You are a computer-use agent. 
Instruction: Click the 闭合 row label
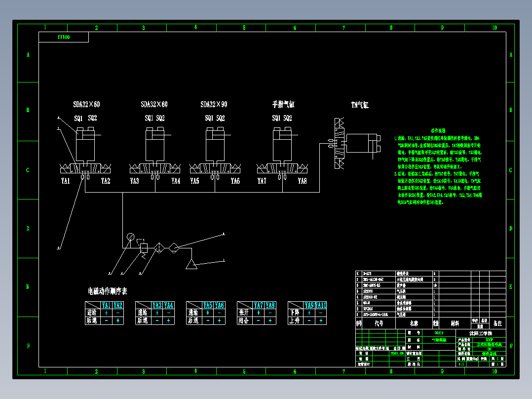point(244,320)
